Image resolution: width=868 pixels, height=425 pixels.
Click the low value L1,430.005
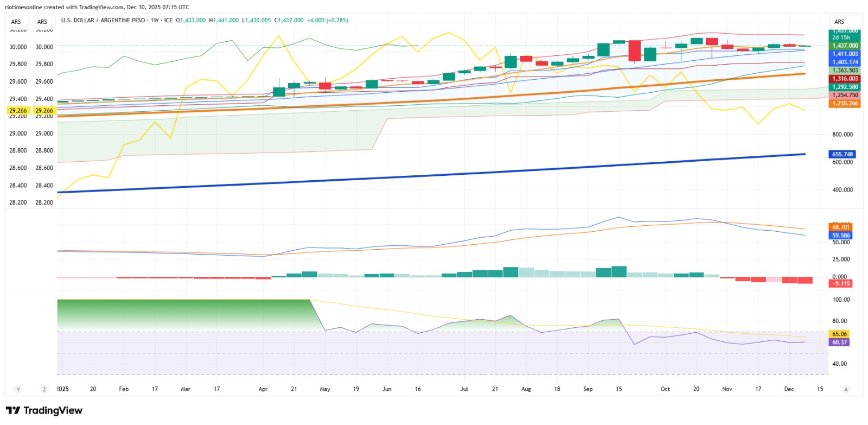tap(257, 20)
